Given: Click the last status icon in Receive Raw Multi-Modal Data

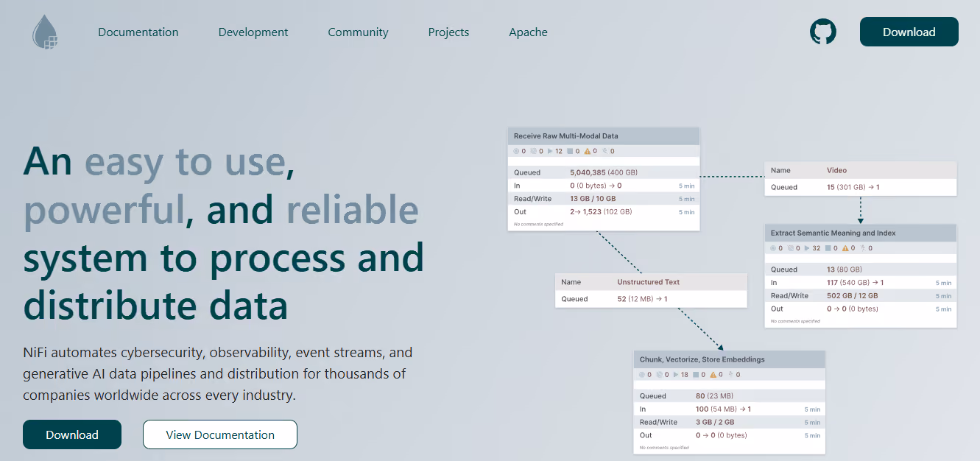Looking at the screenshot, I should tap(605, 151).
